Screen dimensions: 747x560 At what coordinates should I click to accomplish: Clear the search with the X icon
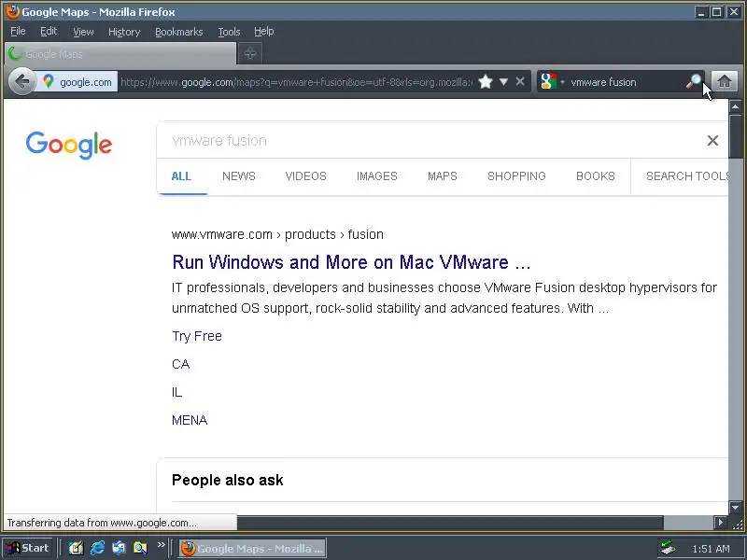click(x=712, y=141)
